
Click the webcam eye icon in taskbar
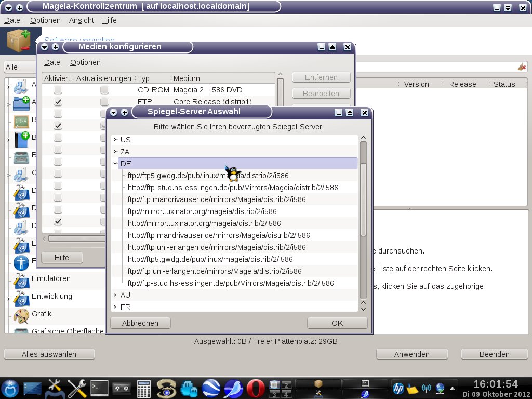tap(166, 389)
